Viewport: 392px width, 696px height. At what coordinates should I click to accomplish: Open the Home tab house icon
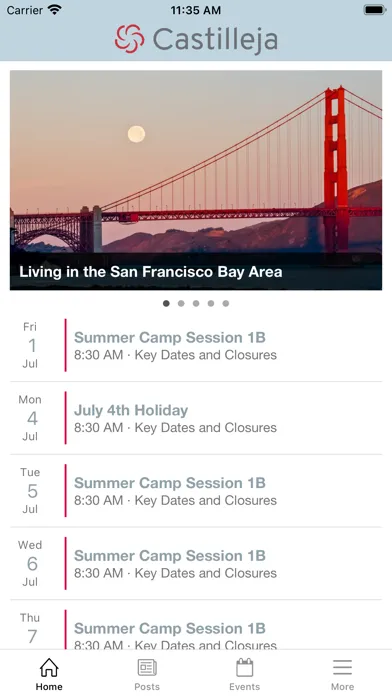pos(49,668)
